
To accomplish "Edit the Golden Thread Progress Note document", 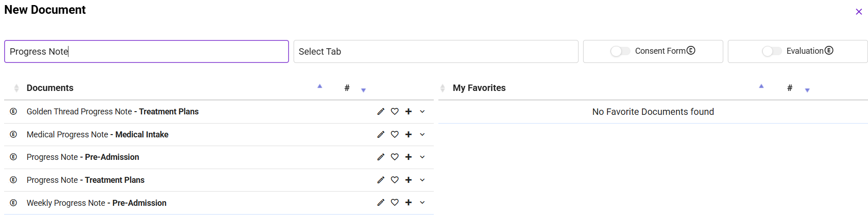I will pos(380,112).
